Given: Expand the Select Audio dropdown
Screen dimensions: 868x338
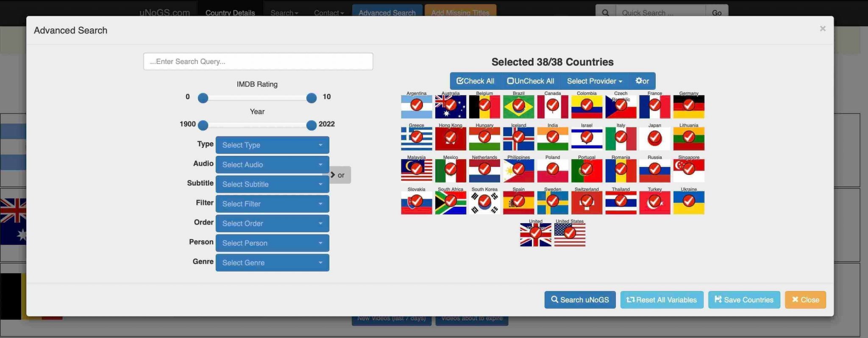Looking at the screenshot, I should coord(272,165).
